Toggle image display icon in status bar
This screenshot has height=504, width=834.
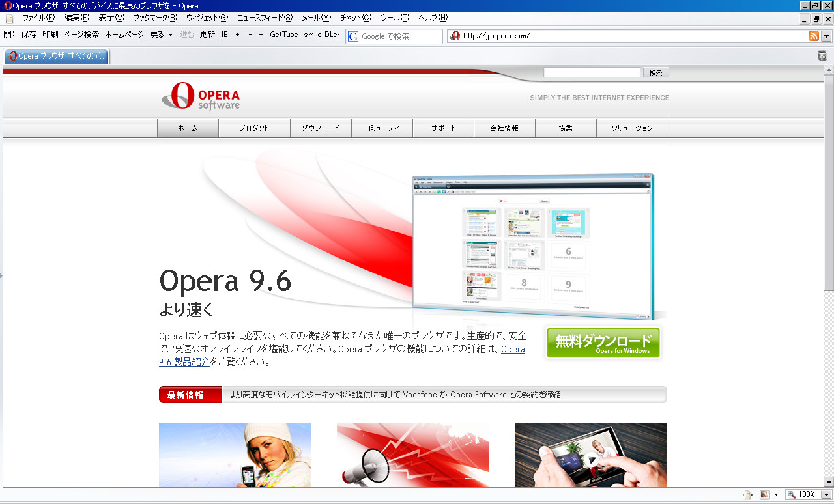765,495
